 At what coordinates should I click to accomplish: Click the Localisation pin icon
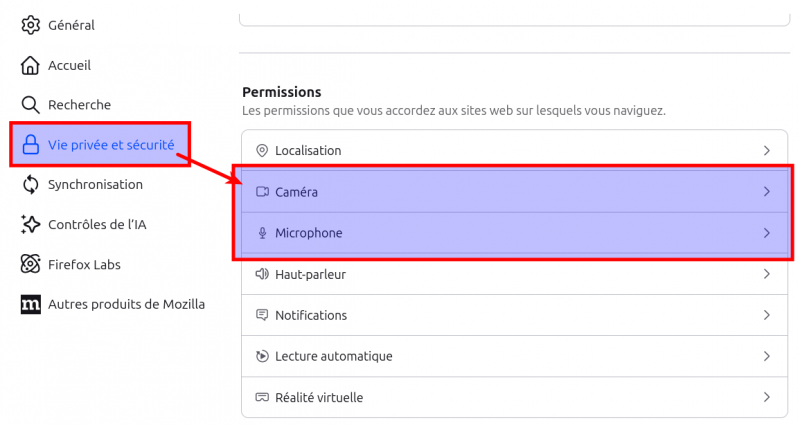click(262, 151)
